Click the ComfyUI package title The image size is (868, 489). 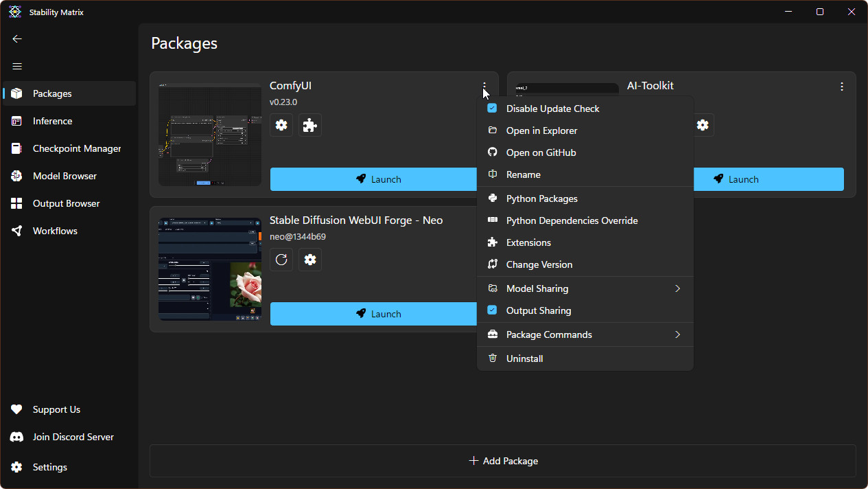click(291, 86)
